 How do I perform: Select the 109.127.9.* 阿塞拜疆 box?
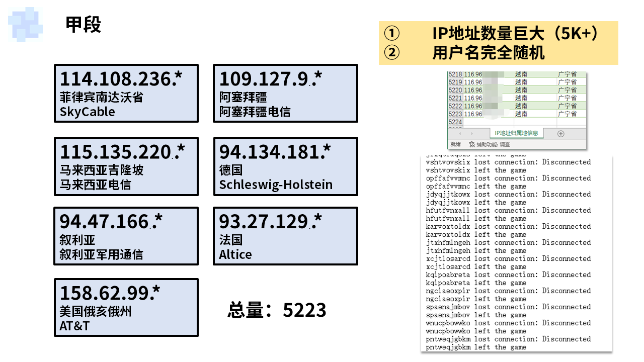[285, 94]
